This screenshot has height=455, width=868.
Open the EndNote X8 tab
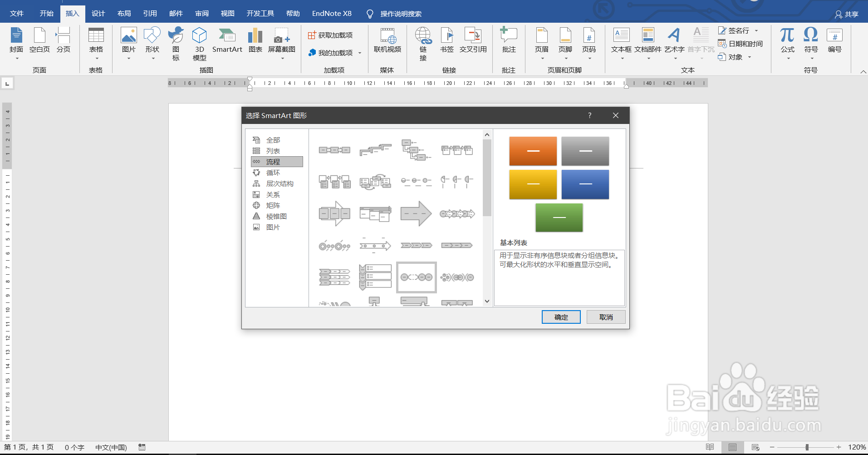click(x=332, y=13)
